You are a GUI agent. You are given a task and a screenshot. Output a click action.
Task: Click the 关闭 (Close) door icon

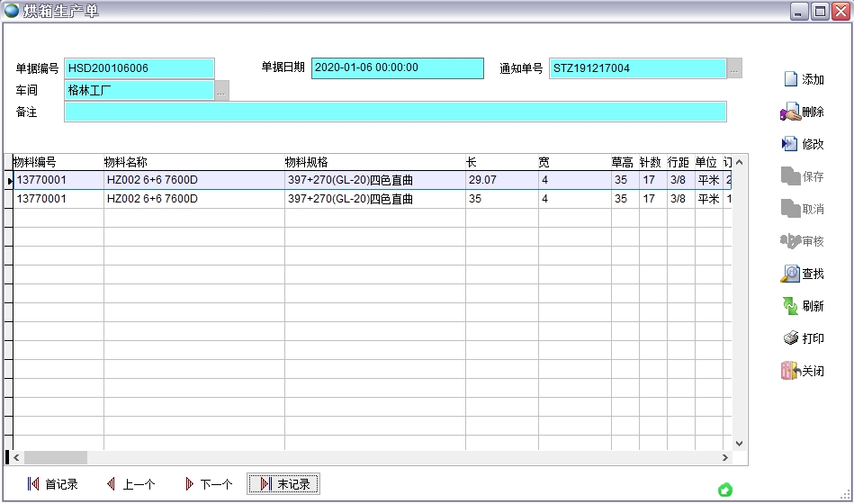click(790, 371)
